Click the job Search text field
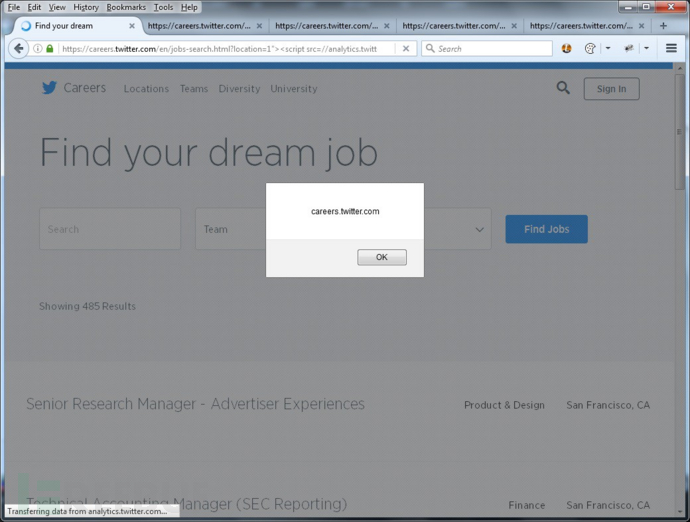The height and width of the screenshot is (522, 690). [110, 229]
